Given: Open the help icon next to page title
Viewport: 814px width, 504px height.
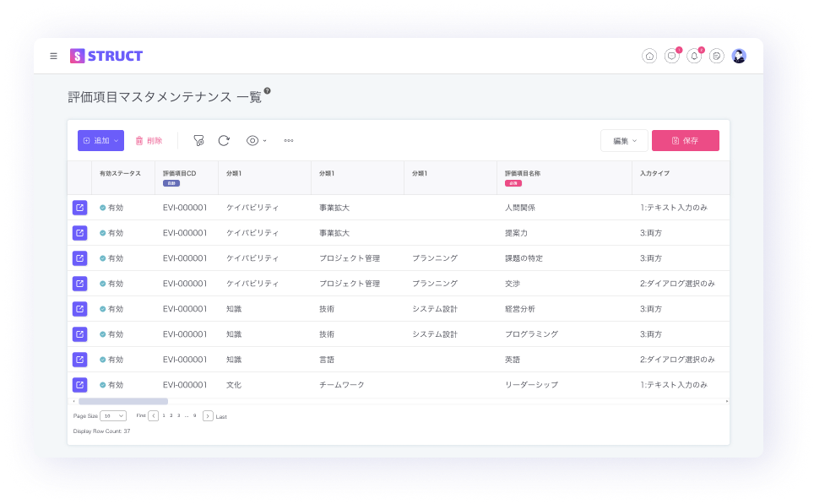Looking at the screenshot, I should (x=267, y=90).
